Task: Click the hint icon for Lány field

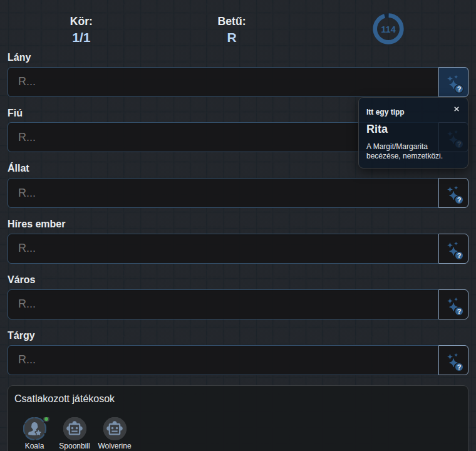Action: [x=453, y=82]
